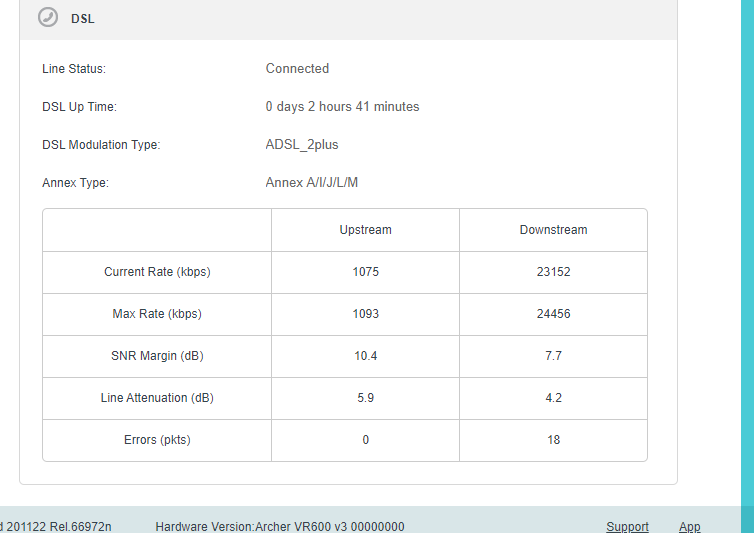Click upstream max rate value 1093

(365, 314)
